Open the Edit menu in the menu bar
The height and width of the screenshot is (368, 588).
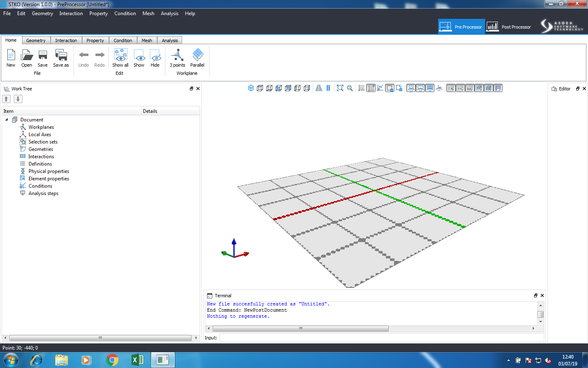tap(21, 13)
